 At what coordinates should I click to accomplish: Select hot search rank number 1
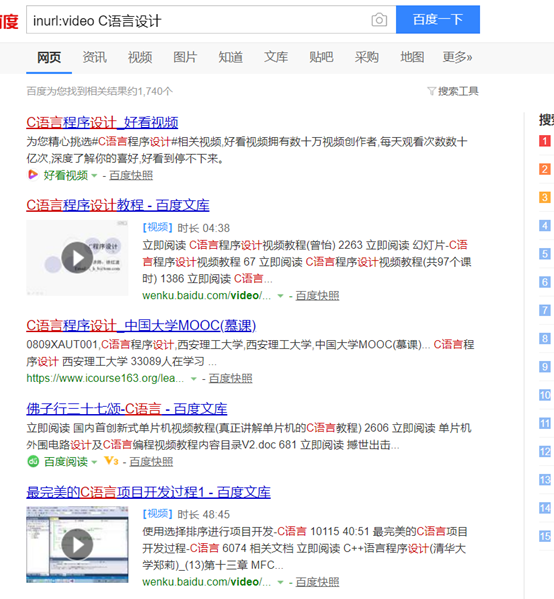pyautogui.click(x=544, y=141)
